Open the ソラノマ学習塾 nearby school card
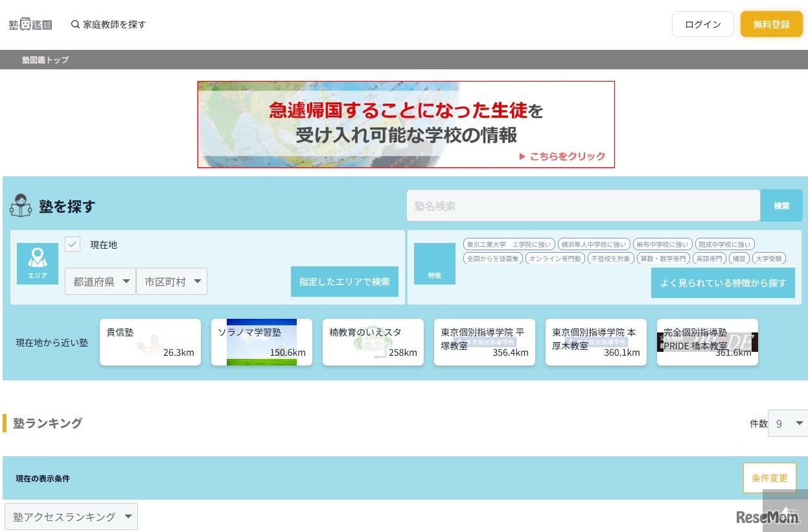This screenshot has height=532, width=808. point(262,341)
